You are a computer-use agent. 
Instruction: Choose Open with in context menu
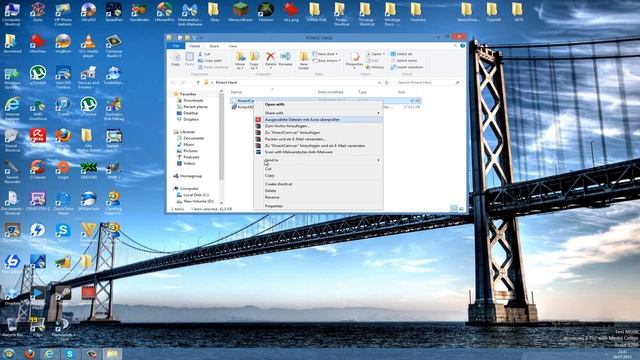[x=318, y=104]
